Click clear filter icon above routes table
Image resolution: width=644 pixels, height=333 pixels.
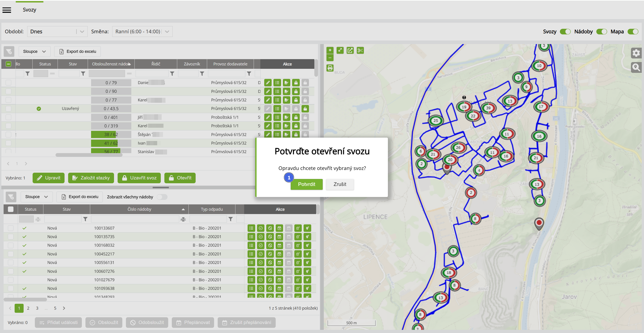[9, 51]
